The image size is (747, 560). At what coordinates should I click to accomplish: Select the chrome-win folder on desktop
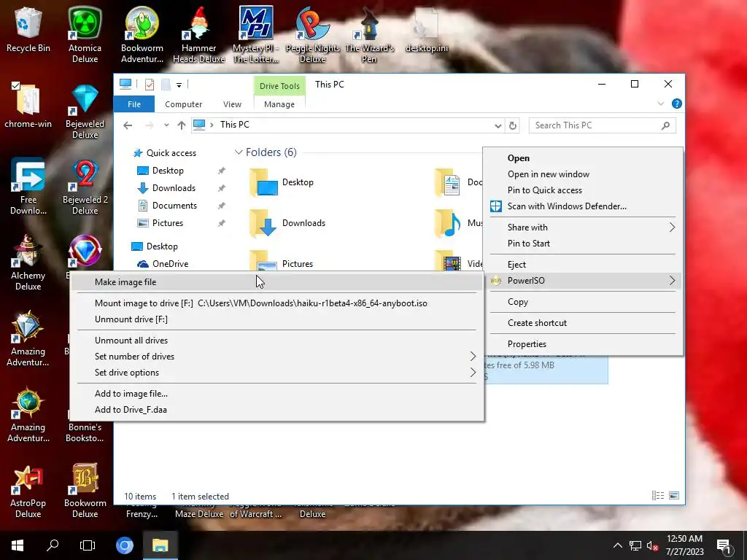[28, 106]
